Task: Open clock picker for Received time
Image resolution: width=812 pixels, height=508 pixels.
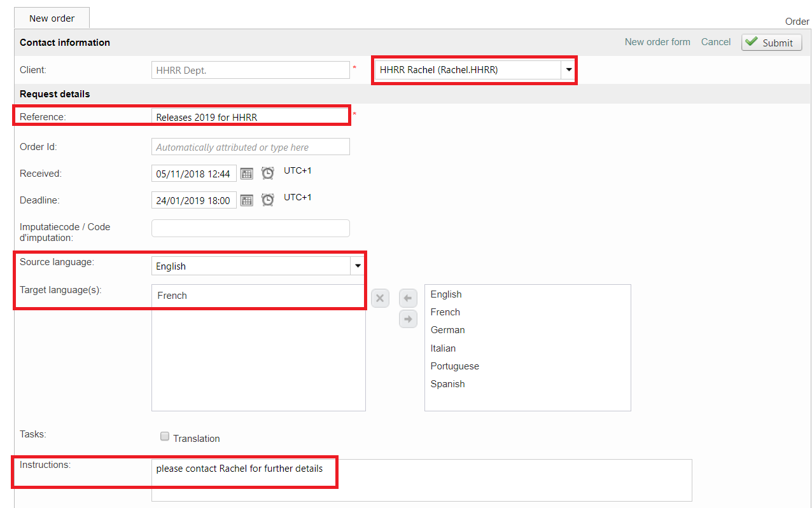Action: tap(268, 174)
